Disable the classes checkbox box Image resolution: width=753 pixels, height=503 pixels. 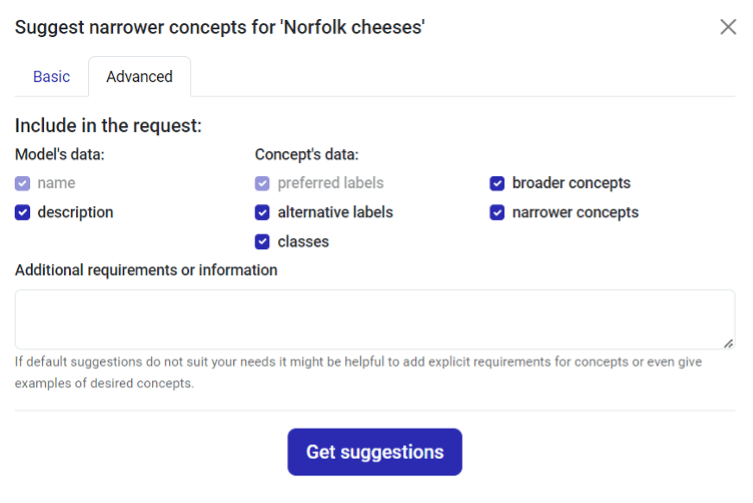pyautogui.click(x=262, y=241)
